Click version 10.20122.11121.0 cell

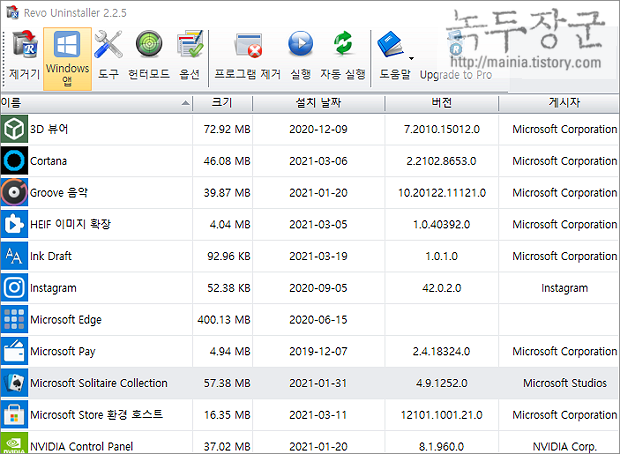pos(442,193)
